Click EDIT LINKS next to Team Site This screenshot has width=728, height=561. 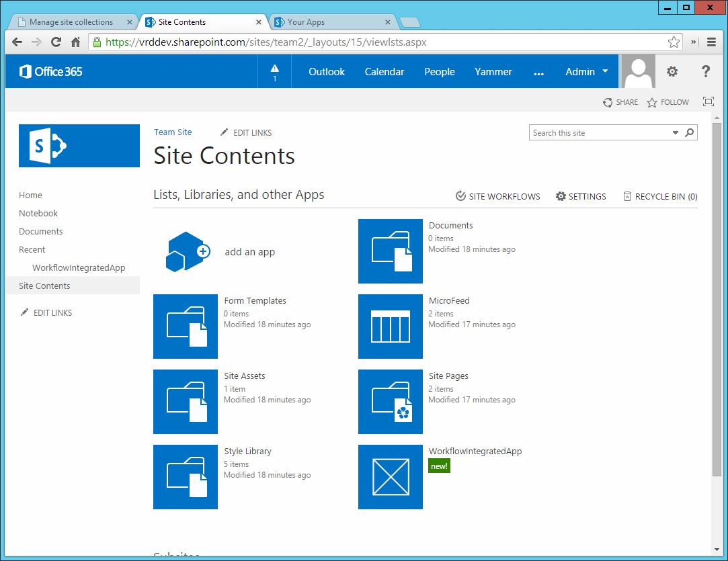(x=252, y=133)
